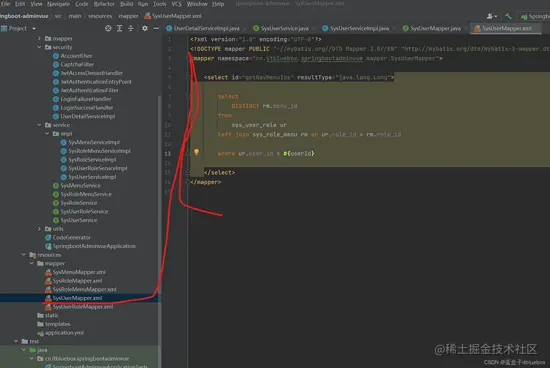Screen dimensions: 550x368
Task: Open the Refactor menu
Action: (104, 4)
